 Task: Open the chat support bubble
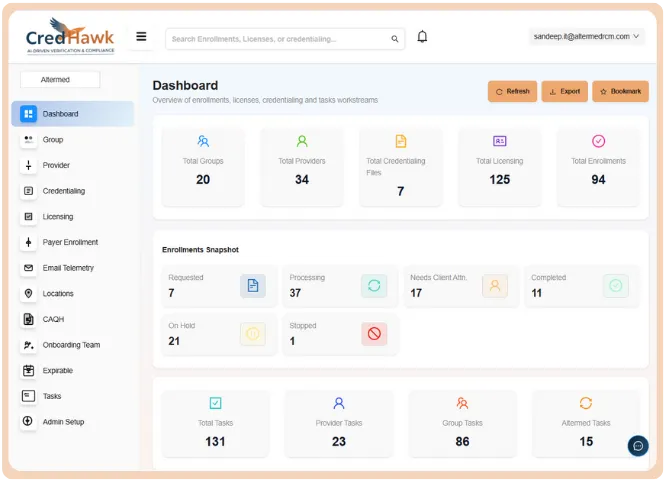[x=637, y=446]
